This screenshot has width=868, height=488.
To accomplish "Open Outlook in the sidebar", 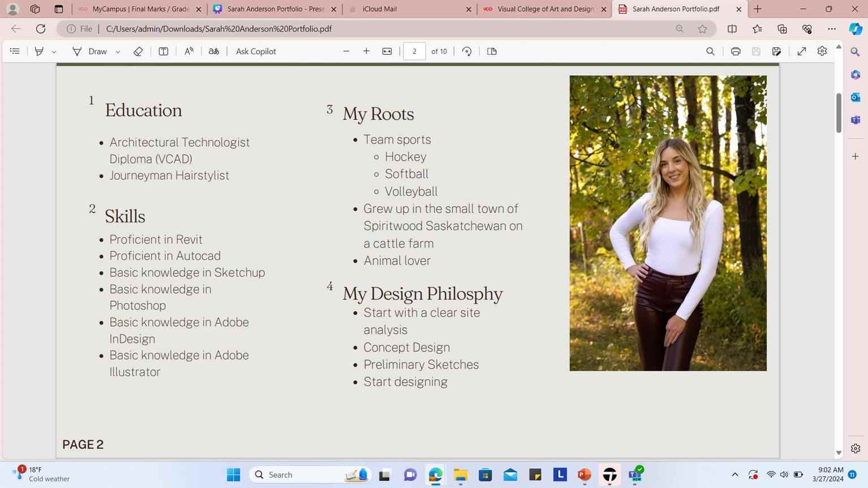I will [856, 97].
